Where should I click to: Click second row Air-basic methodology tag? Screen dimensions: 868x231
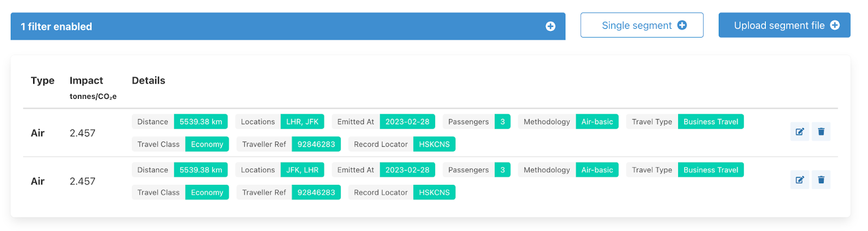[597, 170]
